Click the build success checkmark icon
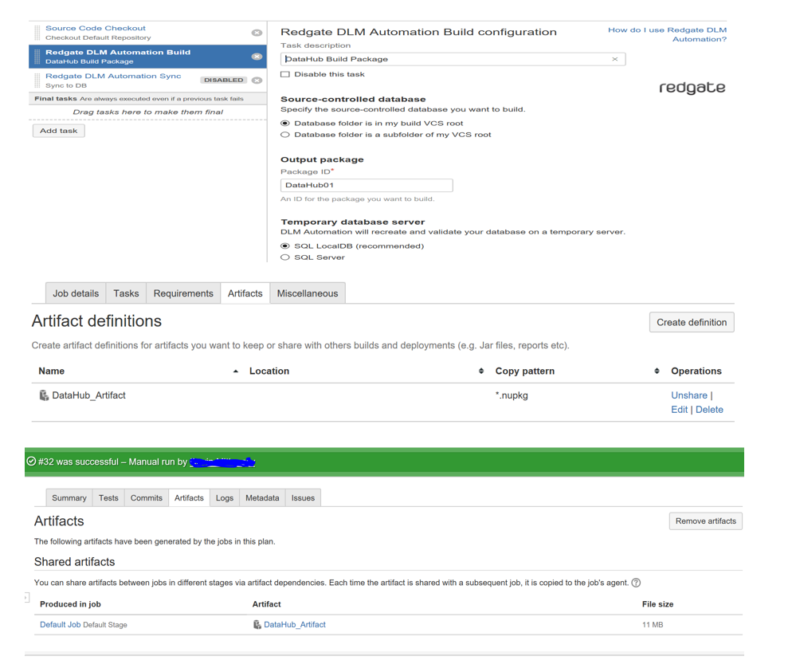 click(x=32, y=462)
